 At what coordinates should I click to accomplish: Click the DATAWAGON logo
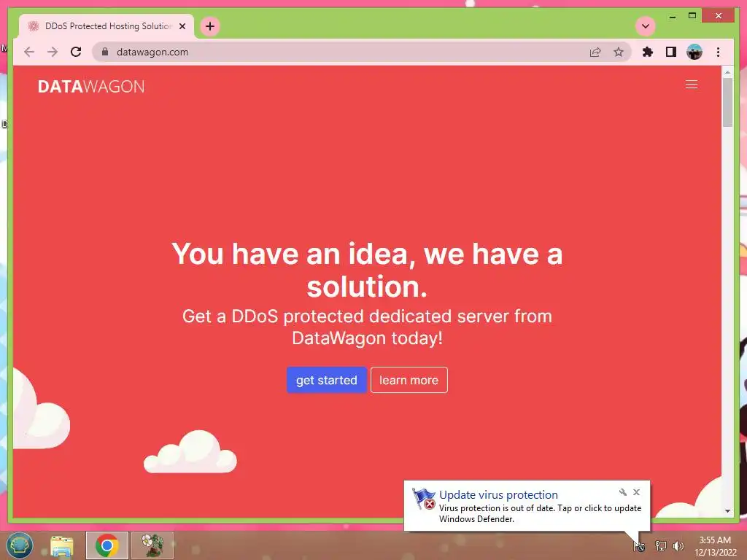click(91, 86)
